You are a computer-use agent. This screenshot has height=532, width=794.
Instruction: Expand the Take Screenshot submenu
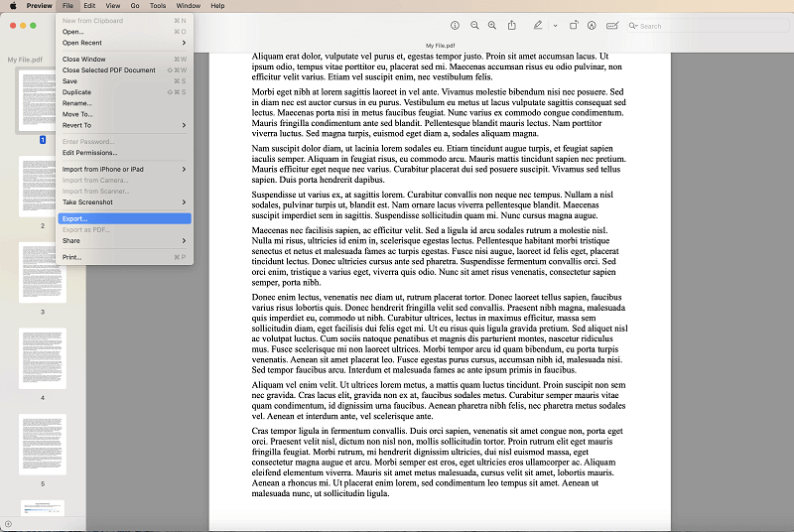(x=122, y=201)
